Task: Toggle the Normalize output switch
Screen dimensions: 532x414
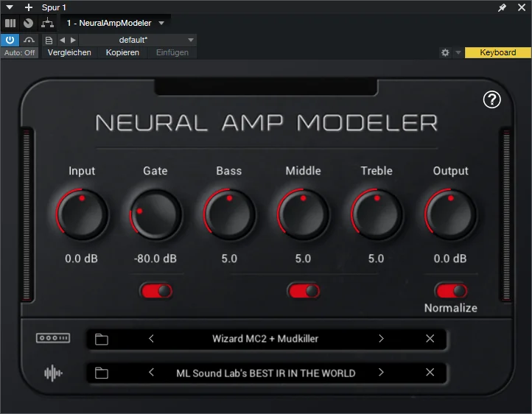Action: [x=451, y=291]
